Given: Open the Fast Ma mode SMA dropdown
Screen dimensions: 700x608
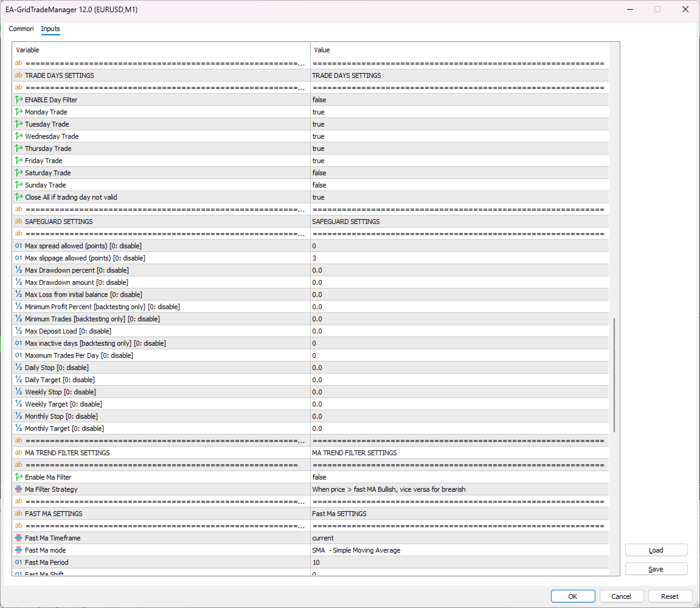Looking at the screenshot, I should [459, 550].
